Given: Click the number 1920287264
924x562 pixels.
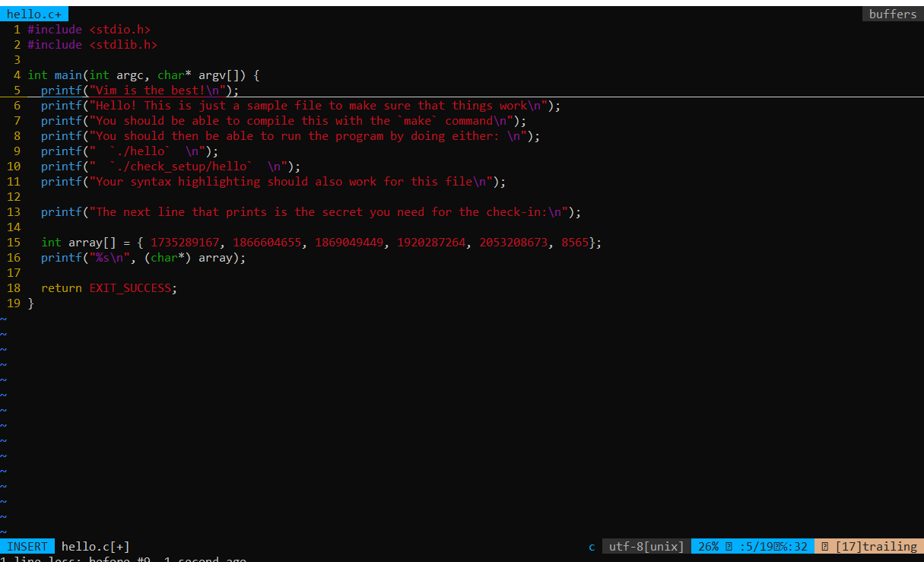Looking at the screenshot, I should coord(431,243).
